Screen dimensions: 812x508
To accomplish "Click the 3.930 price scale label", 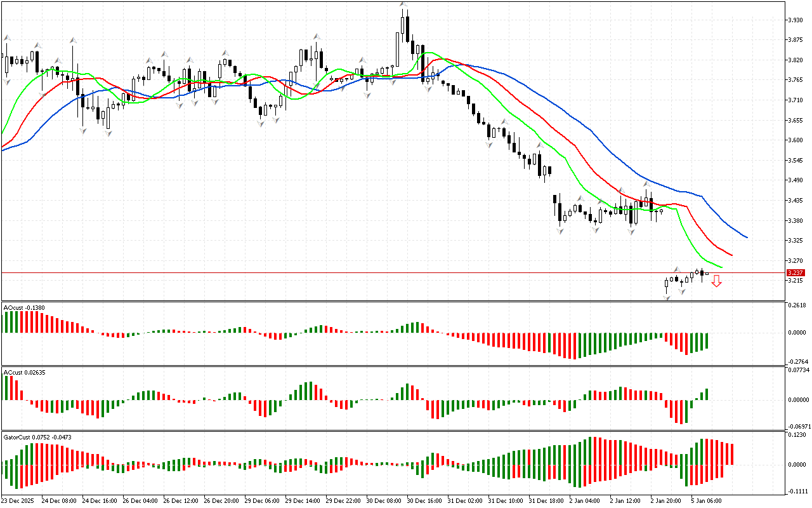I will [794, 20].
